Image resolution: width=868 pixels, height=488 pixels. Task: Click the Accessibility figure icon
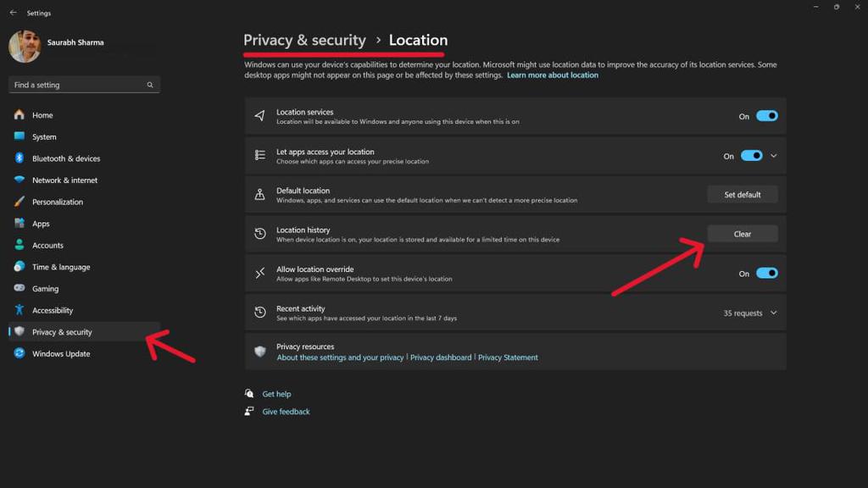click(19, 310)
